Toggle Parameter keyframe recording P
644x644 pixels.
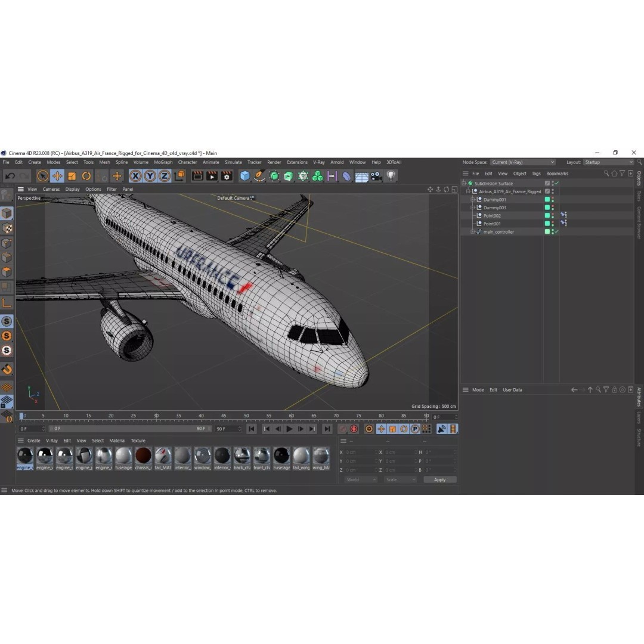click(415, 429)
